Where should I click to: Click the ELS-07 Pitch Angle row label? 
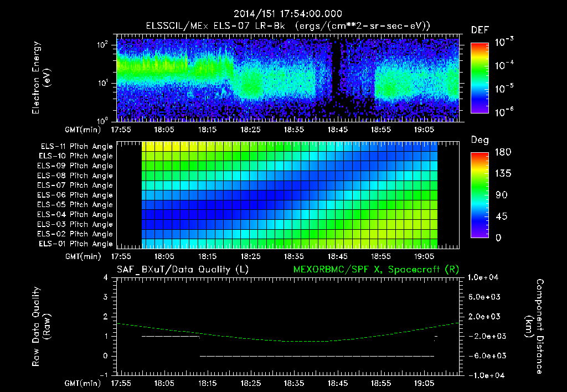tap(75, 185)
